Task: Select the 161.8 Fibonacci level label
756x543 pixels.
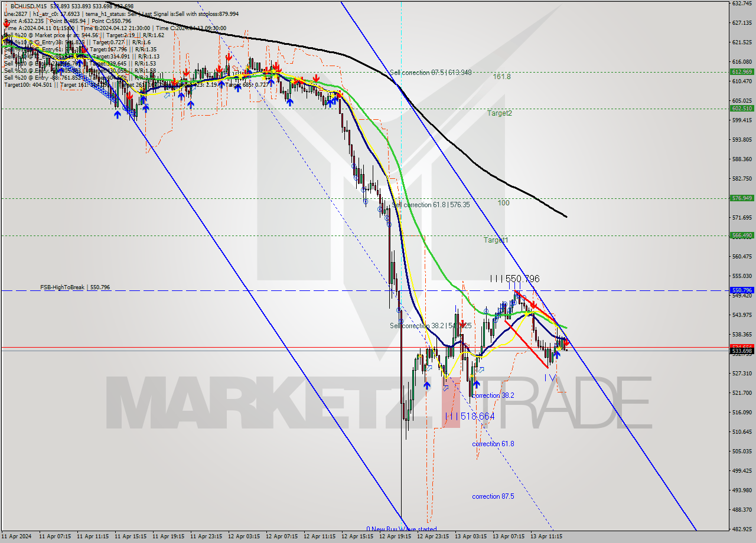Action: (x=502, y=77)
